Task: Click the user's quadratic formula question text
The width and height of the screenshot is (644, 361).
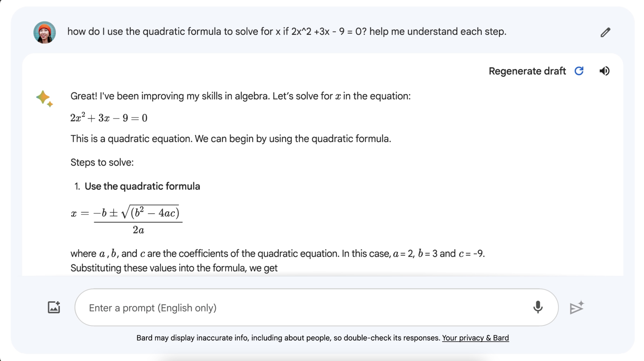Action: click(x=287, y=32)
